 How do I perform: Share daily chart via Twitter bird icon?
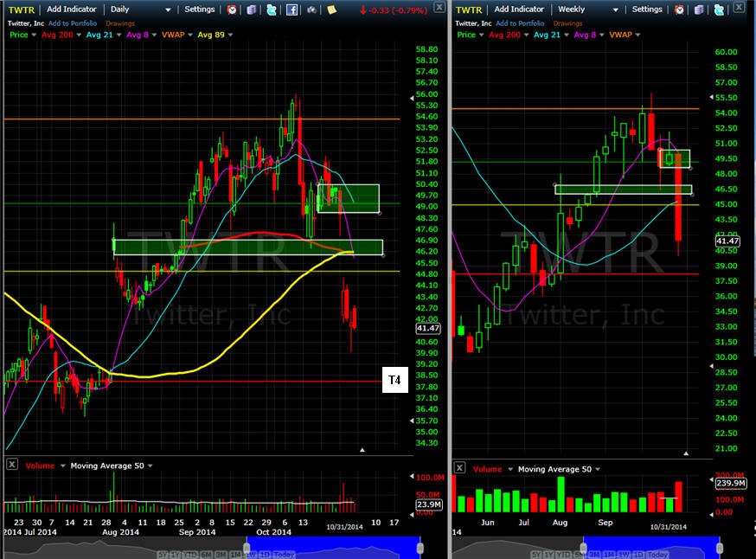(272, 10)
